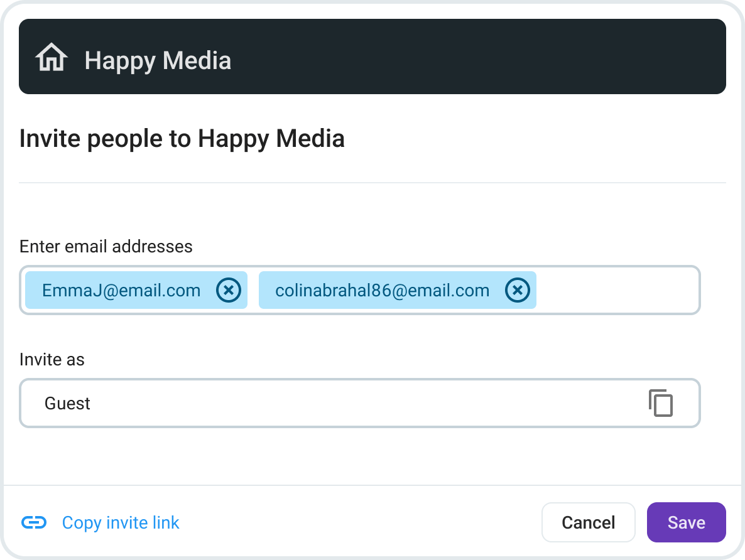Click the divider line below the heading
Screen dimensions: 745x560
(x=372, y=183)
